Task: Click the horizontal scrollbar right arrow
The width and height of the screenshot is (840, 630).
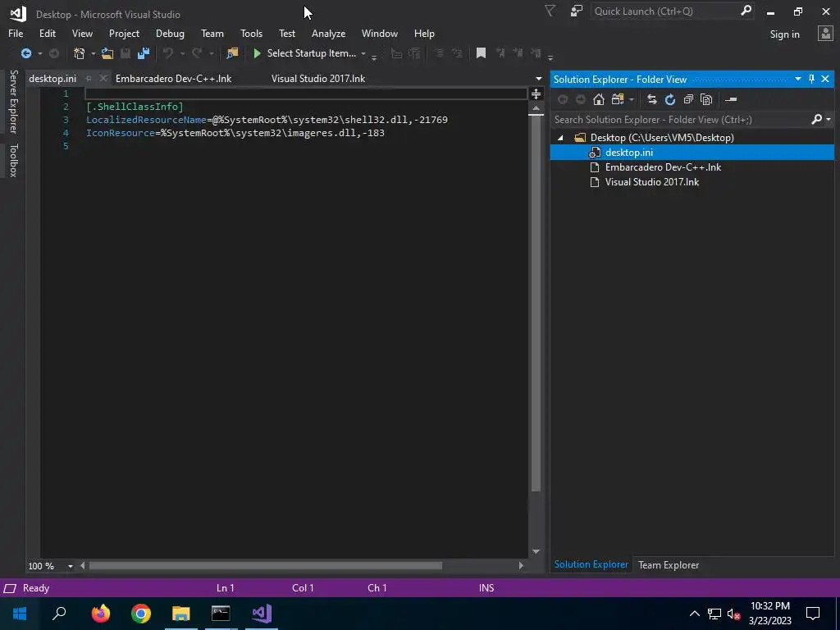Action: coord(521,566)
